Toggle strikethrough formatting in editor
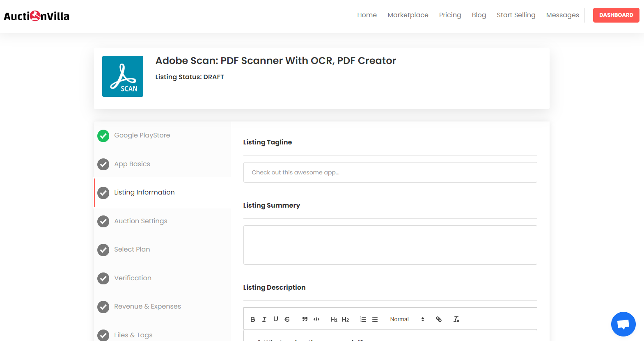The image size is (644, 341). pos(287,319)
